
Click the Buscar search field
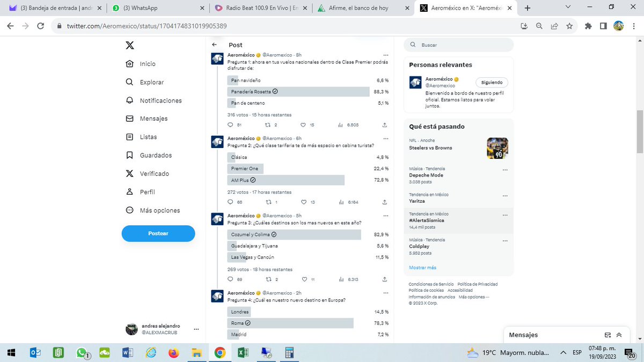coord(459,45)
